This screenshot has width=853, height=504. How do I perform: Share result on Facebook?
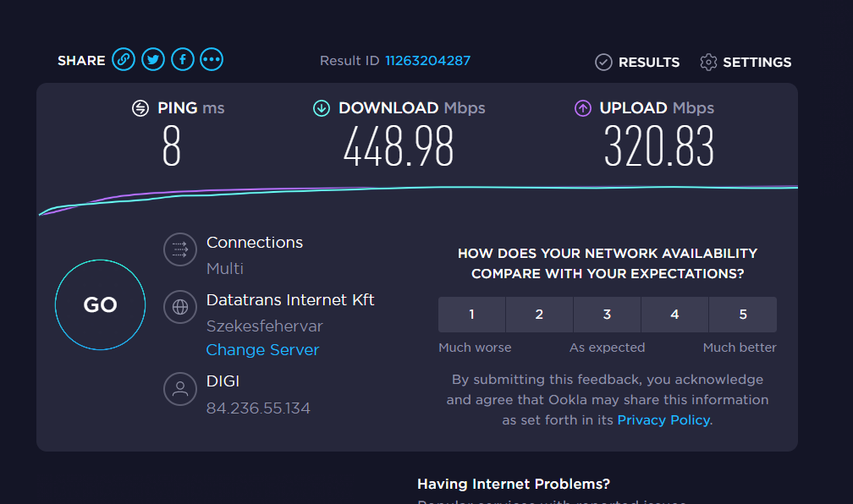[x=183, y=60]
